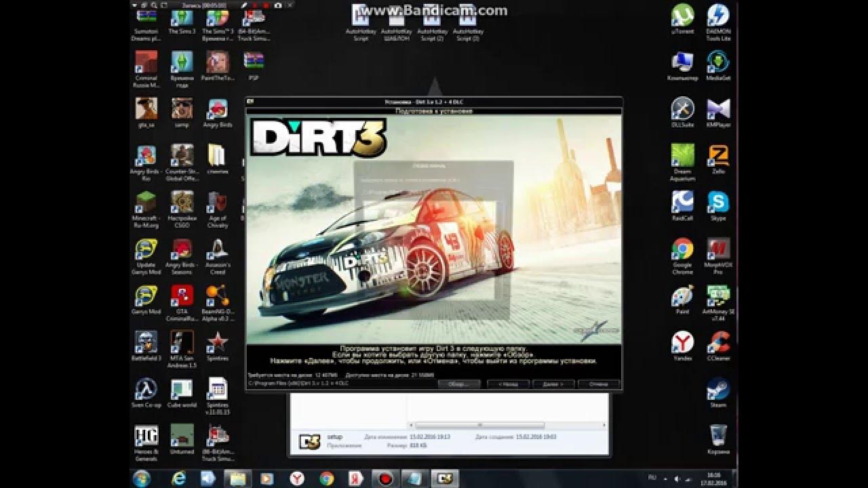The height and width of the screenshot is (488, 868).
Task: Click the Назад (Back) installer button
Action: pos(508,384)
